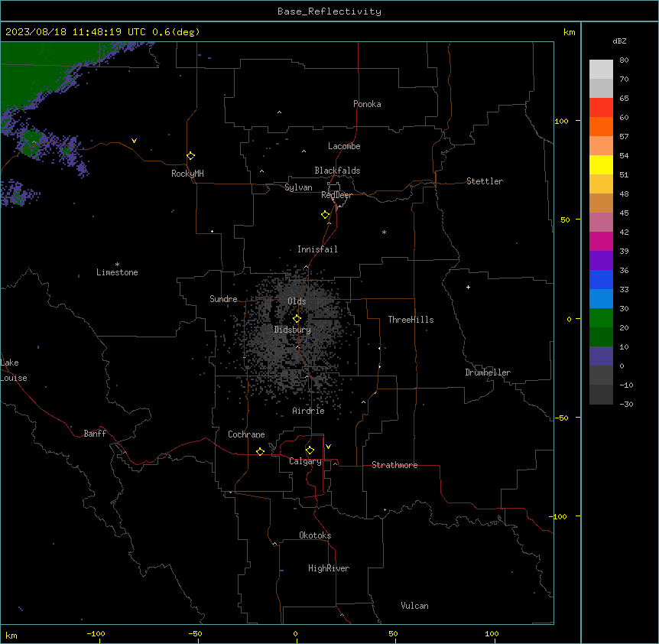Click the asterisk marker east of Innisfail
Viewport: 659px width, 644px height.
pos(384,233)
